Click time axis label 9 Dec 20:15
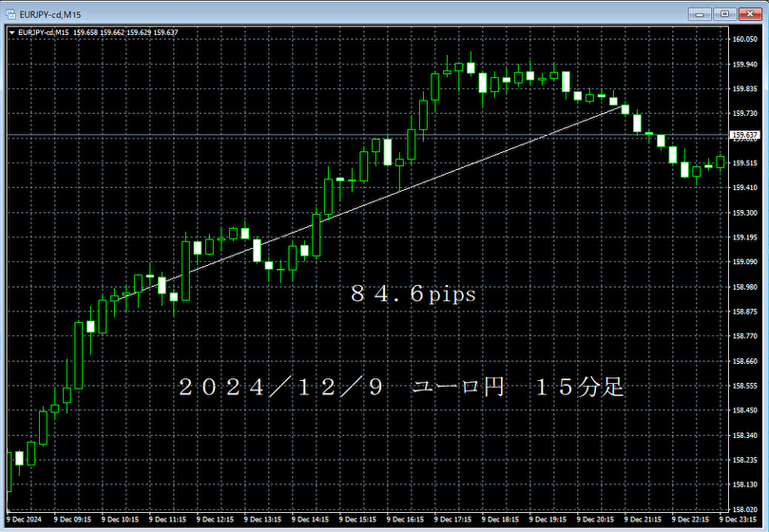 tap(595, 520)
